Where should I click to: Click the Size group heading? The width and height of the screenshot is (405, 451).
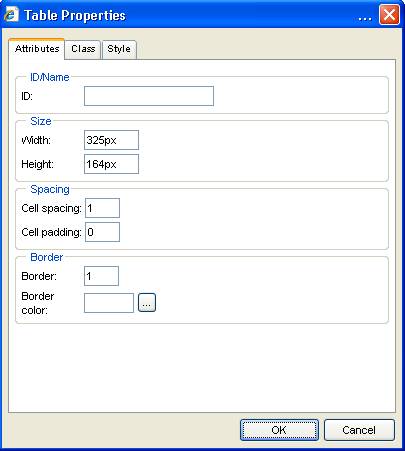click(x=41, y=121)
